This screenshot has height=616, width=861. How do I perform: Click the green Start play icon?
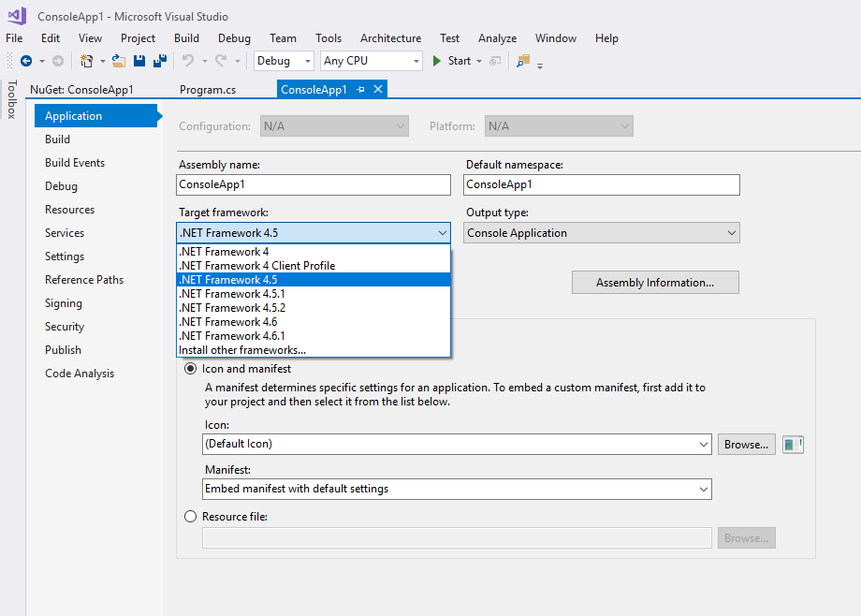(x=436, y=61)
